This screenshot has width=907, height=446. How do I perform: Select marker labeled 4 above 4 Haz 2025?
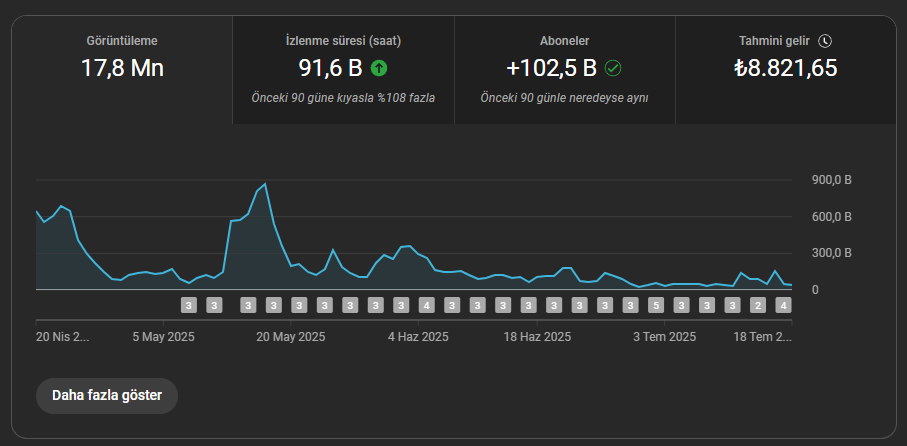(x=427, y=305)
